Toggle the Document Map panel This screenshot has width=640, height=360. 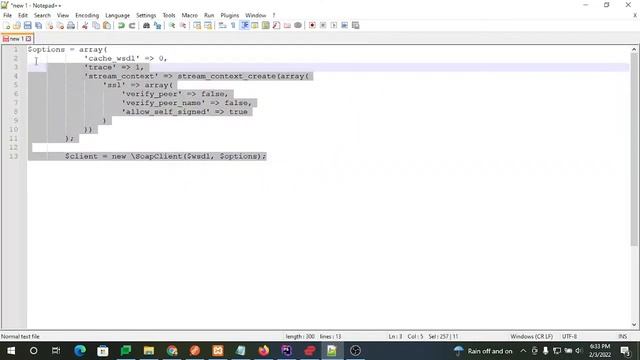tap(266, 25)
